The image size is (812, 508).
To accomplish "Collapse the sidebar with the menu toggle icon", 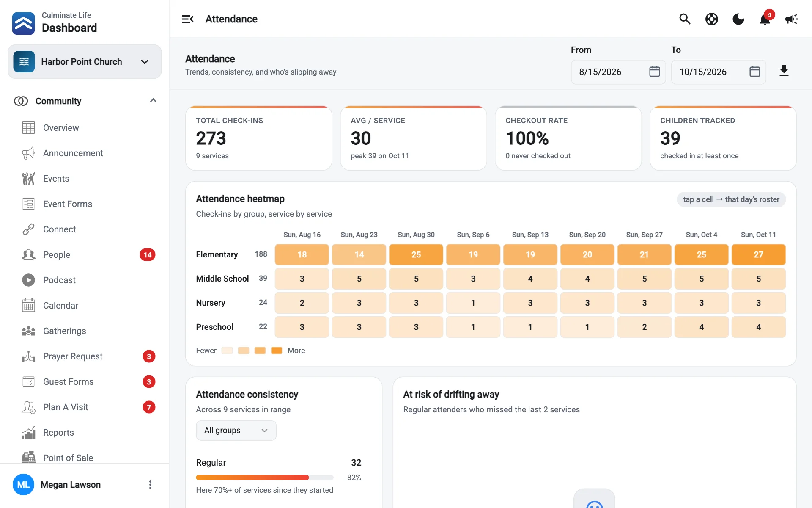I will 187,19.
